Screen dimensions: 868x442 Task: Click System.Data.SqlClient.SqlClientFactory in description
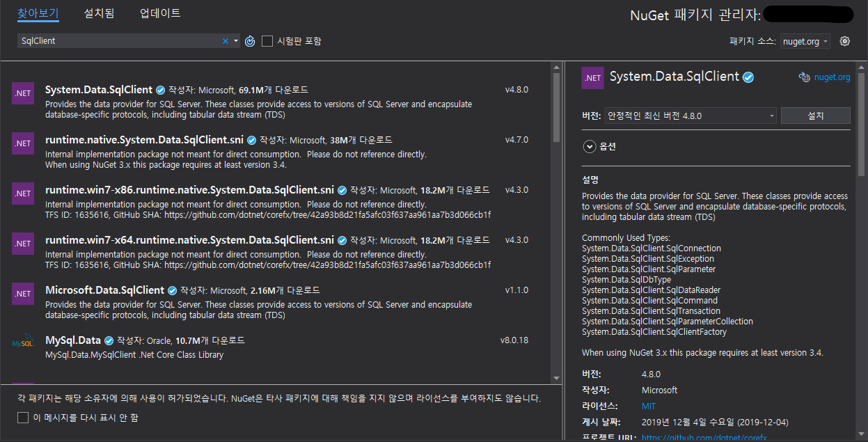click(654, 332)
